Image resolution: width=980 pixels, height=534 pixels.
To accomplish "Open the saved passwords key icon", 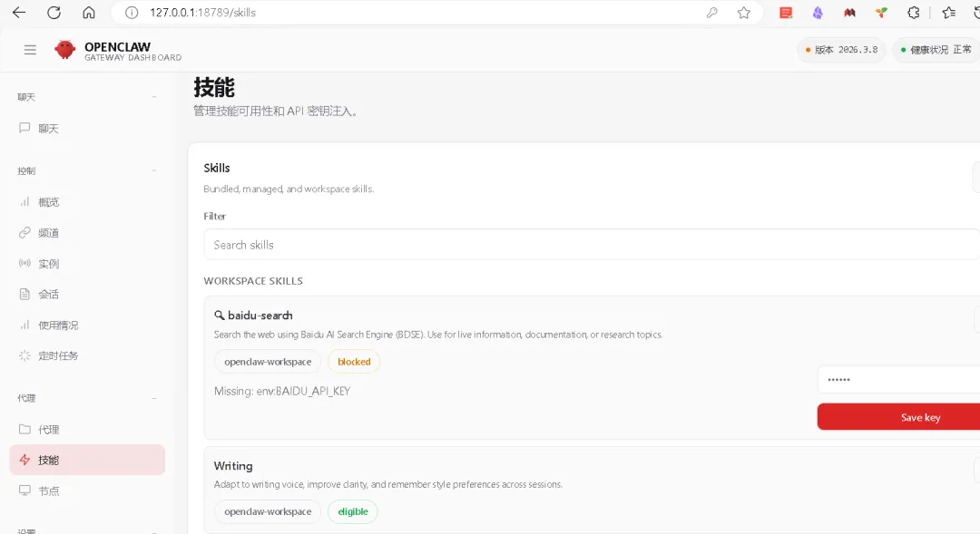I will pyautogui.click(x=712, y=13).
